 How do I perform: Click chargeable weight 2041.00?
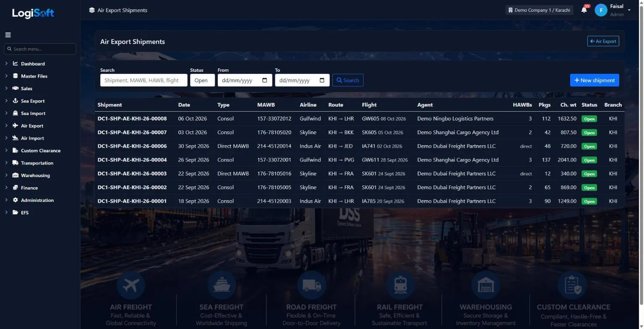(567, 160)
